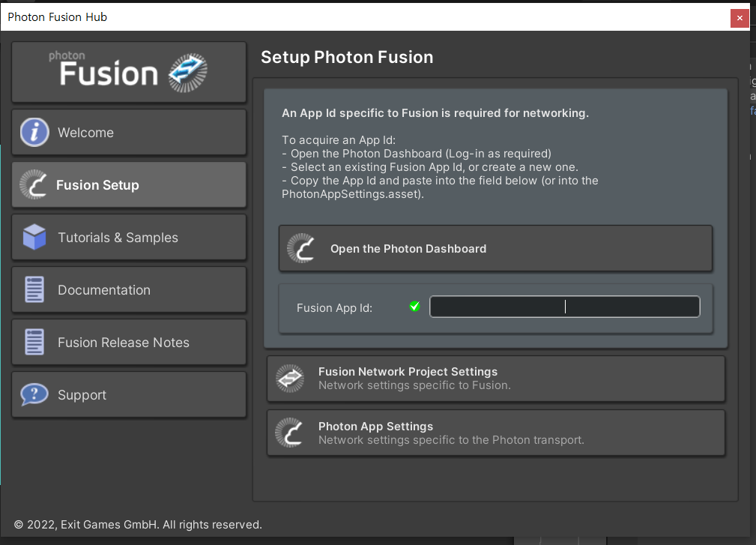
Task: Click the 'Select an existing Fusion App Id' line
Action: [430, 167]
